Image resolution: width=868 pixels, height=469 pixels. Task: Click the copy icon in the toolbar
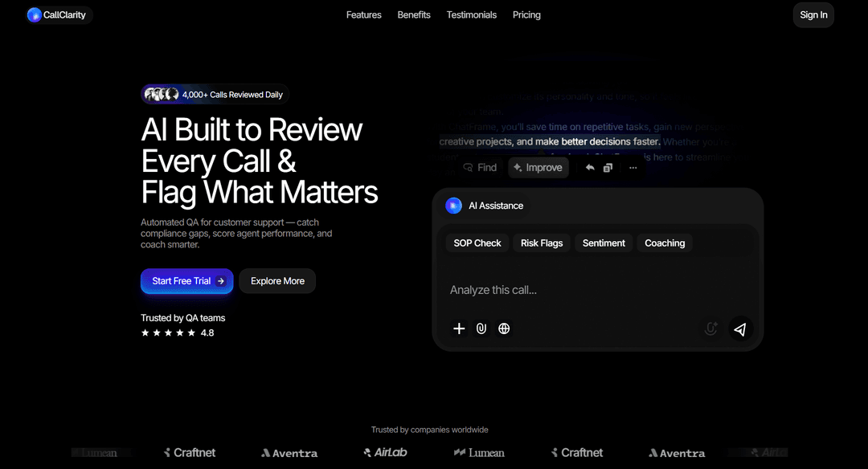608,167
